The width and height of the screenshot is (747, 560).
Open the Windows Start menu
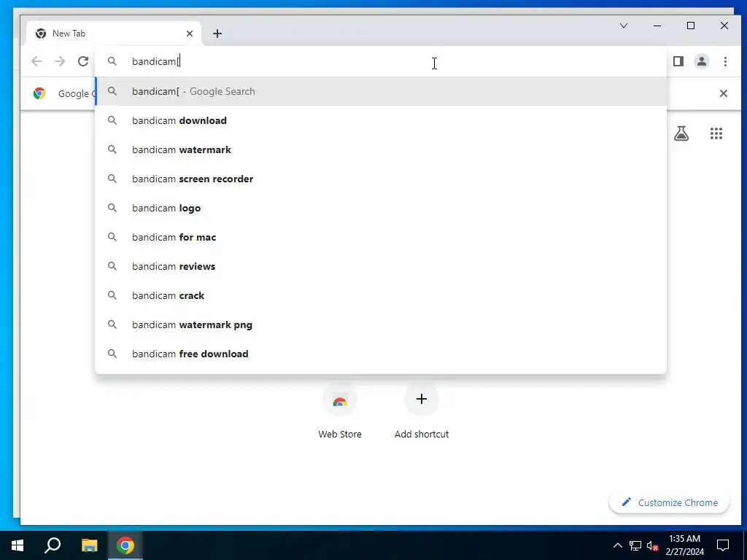[x=18, y=545]
